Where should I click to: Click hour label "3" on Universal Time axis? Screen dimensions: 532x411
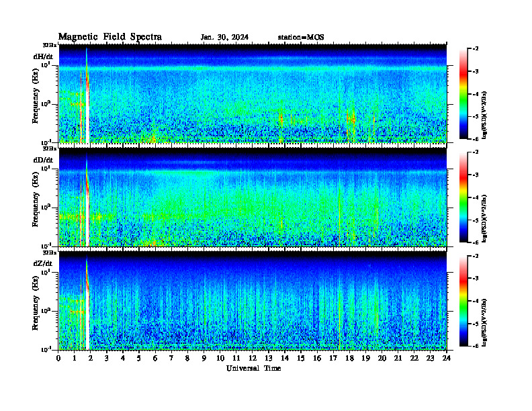(107, 359)
